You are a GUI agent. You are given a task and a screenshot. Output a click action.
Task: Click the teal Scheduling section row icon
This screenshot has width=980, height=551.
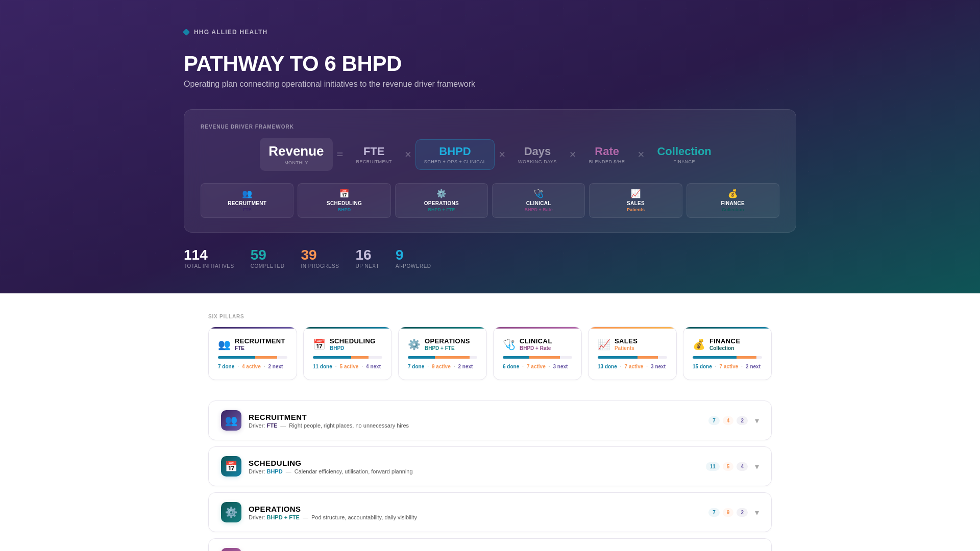pyautogui.click(x=231, y=466)
